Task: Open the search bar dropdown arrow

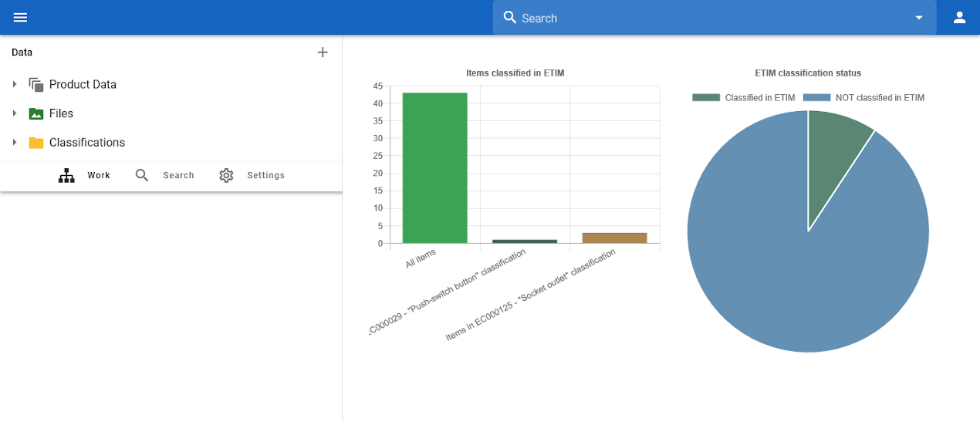Action: [919, 18]
